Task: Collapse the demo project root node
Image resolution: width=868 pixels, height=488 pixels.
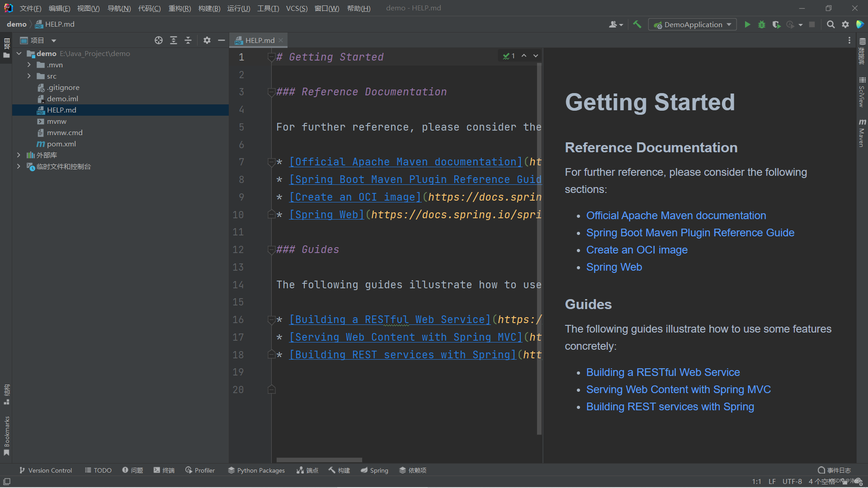Action: click(19, 53)
